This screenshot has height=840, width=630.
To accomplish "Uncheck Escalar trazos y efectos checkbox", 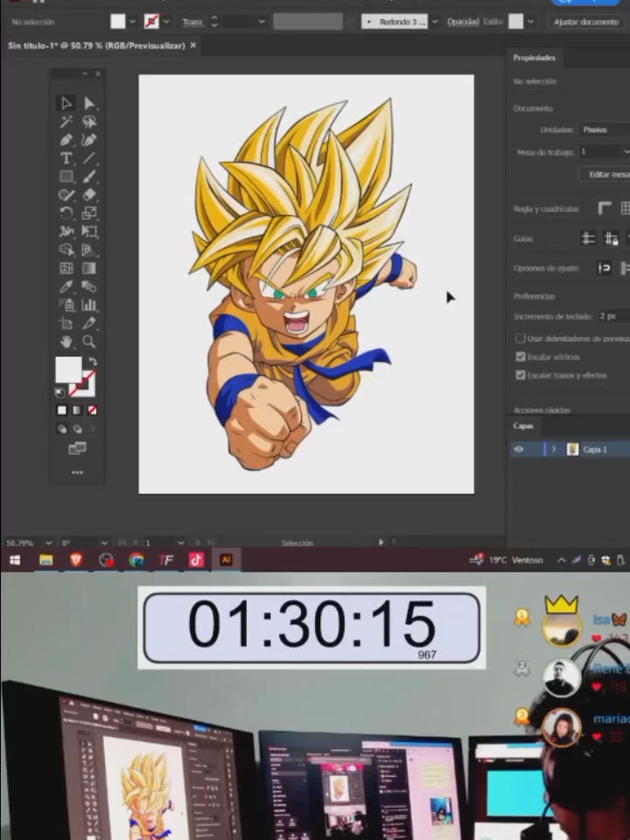I will (520, 375).
